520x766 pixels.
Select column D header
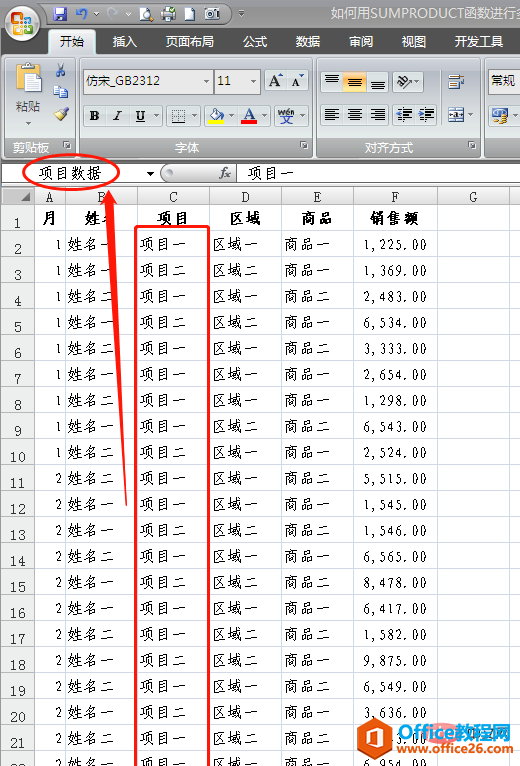click(x=245, y=196)
